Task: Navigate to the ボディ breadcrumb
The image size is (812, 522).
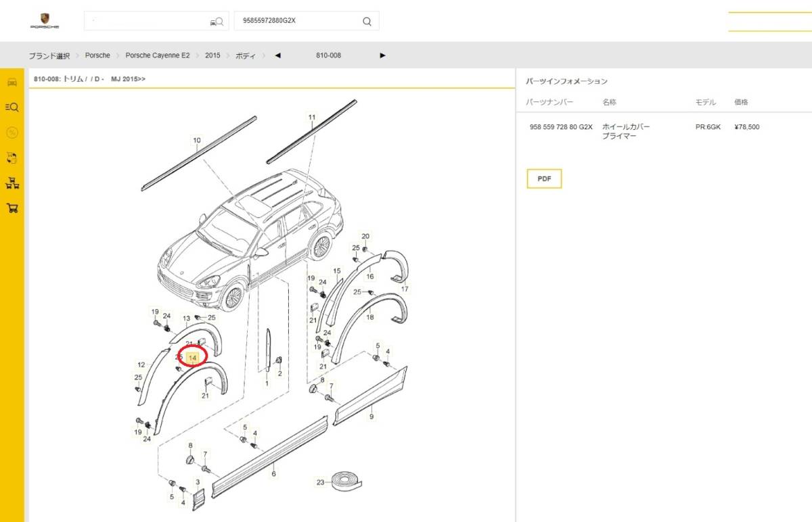Action: point(245,55)
